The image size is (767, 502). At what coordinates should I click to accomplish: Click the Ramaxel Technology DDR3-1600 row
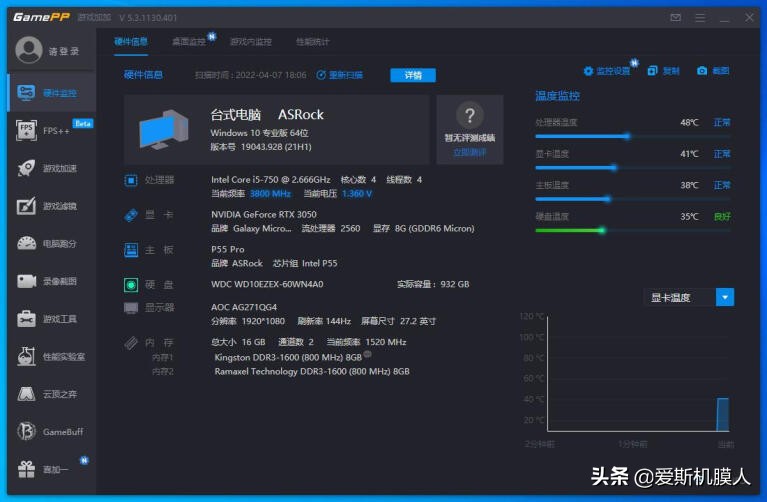pyautogui.click(x=312, y=371)
